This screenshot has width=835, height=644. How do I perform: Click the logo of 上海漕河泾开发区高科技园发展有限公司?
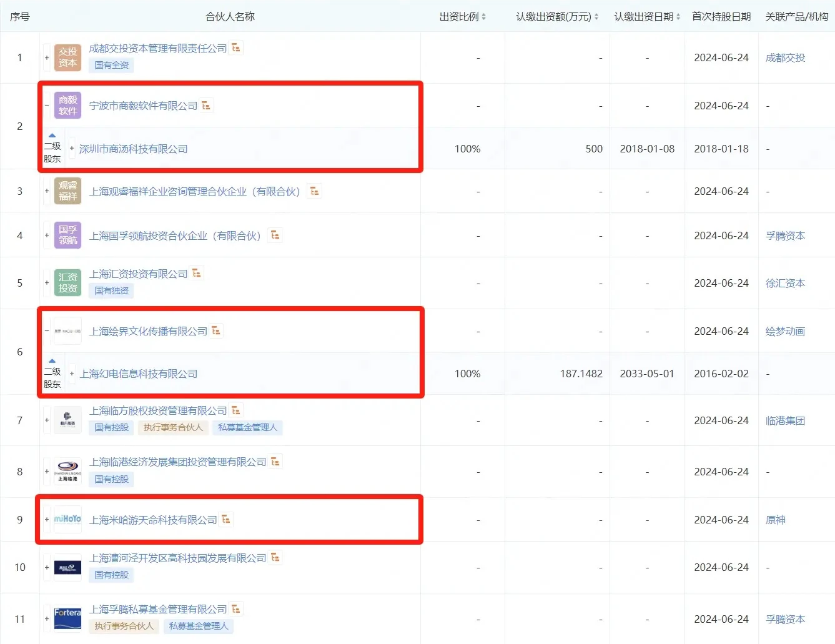coord(67,567)
